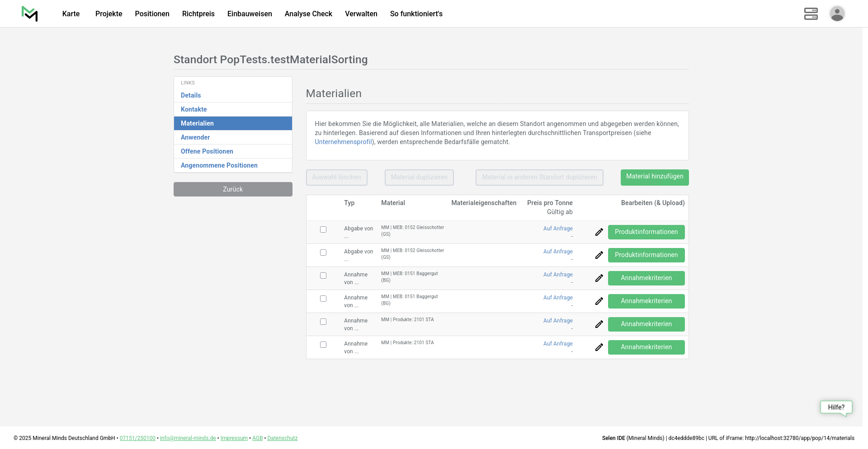Select the first Baggergut row checkbox
868x449 pixels.
click(323, 276)
